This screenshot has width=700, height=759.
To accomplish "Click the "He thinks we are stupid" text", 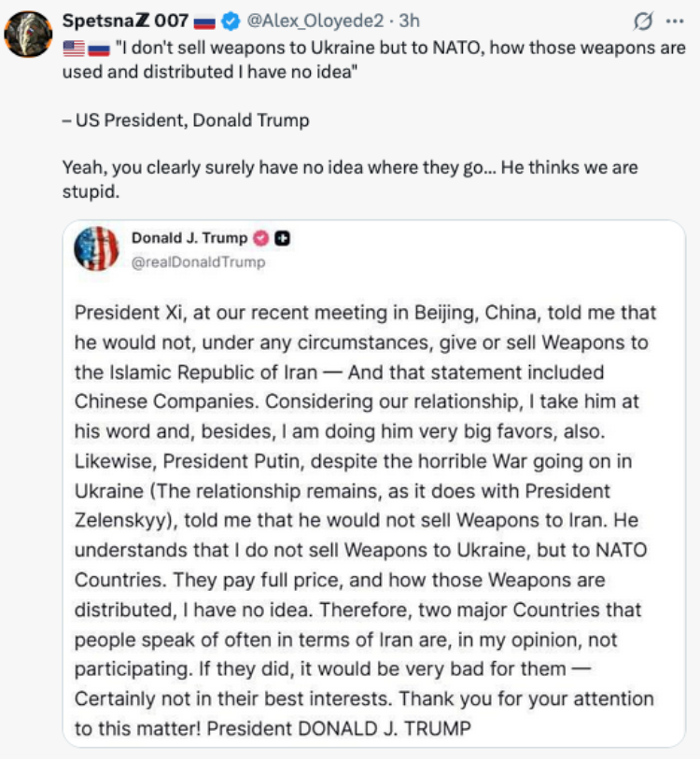I will click(350, 179).
